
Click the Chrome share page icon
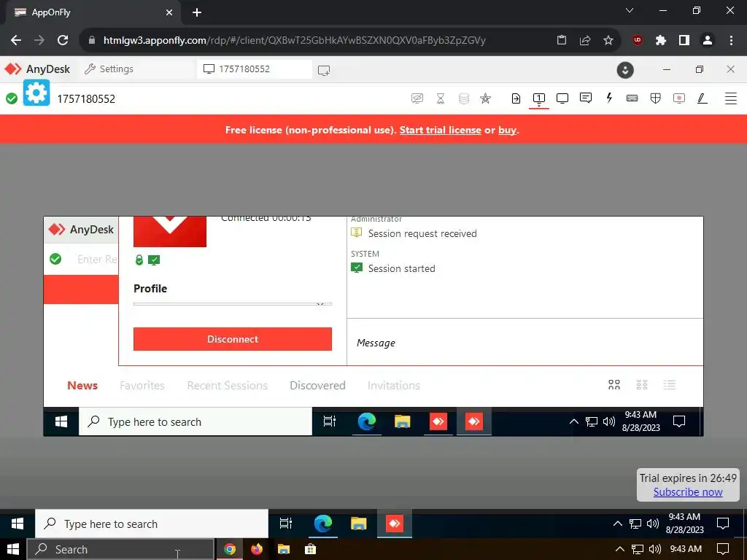[x=585, y=40]
